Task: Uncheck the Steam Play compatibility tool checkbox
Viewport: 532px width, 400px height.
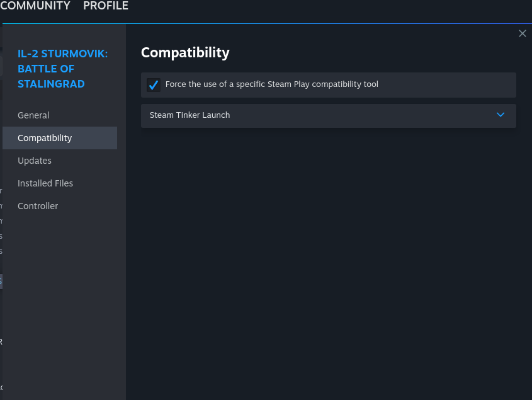Action: (153, 84)
